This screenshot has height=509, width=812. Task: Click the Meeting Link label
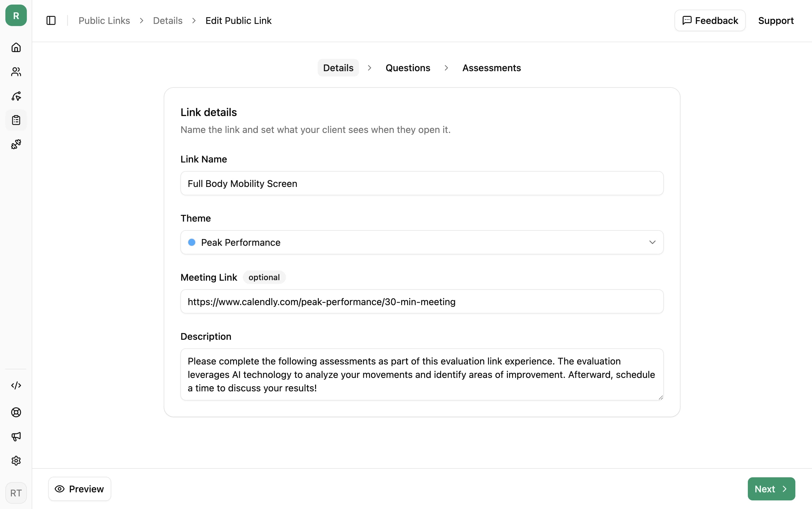click(209, 277)
